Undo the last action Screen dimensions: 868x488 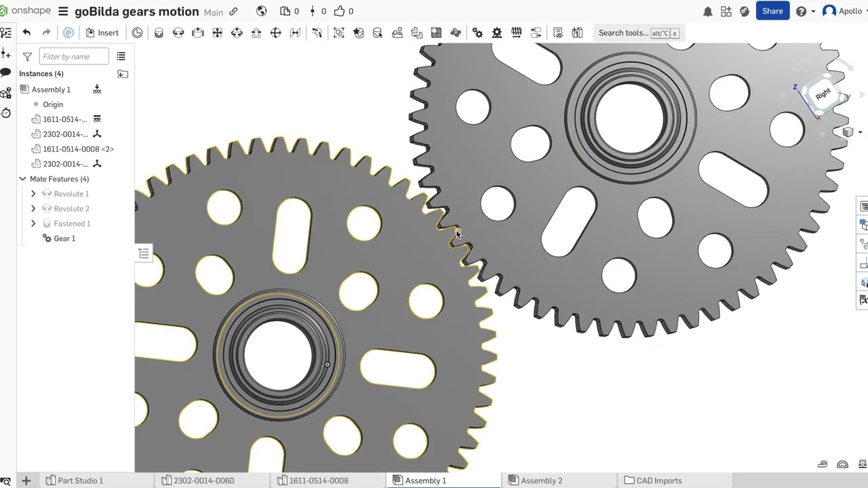tap(26, 33)
